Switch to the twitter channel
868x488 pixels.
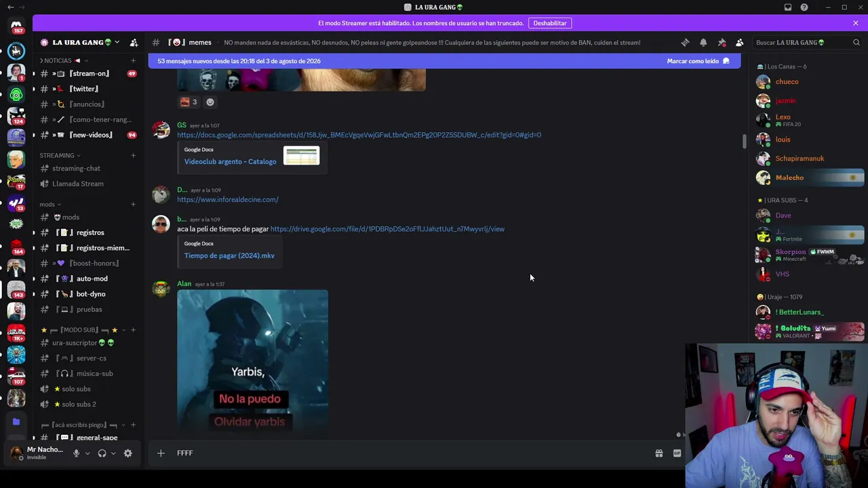click(x=89, y=89)
